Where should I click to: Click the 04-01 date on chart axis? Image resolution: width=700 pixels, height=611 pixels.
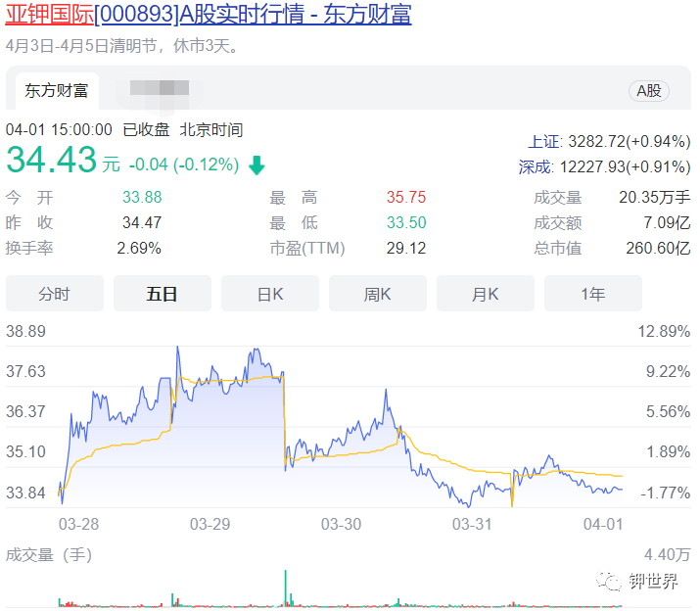tap(603, 524)
